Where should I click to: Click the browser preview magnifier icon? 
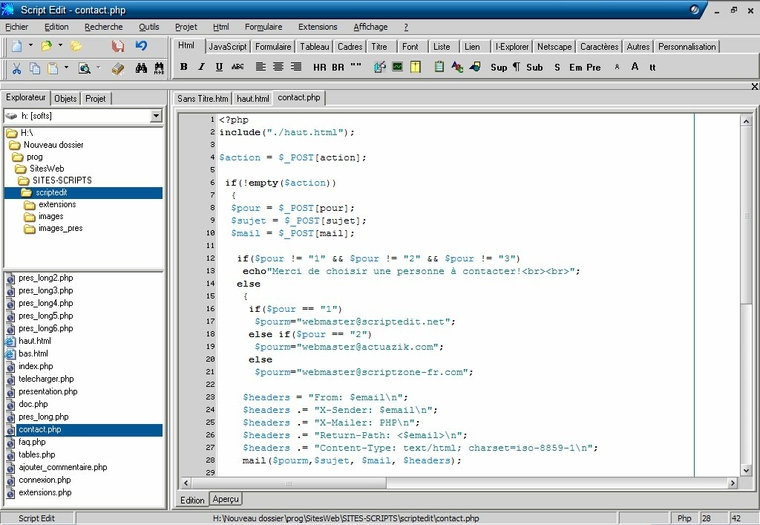[84, 68]
